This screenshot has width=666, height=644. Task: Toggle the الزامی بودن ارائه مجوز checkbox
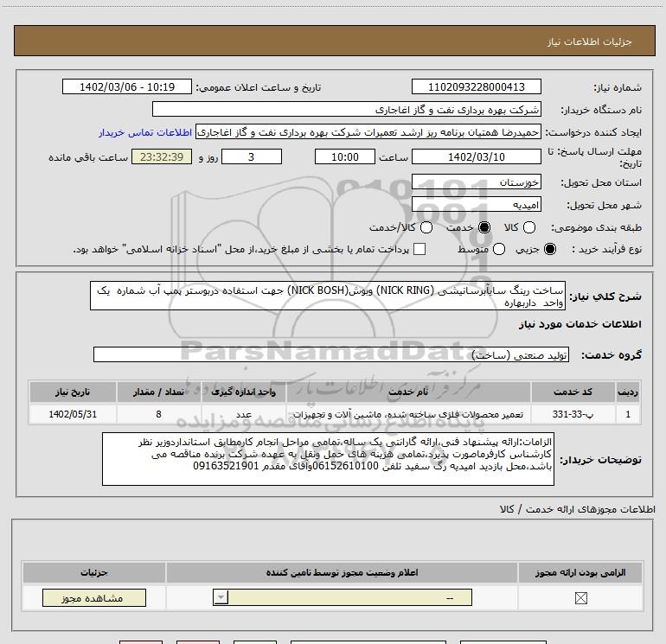coord(580,598)
